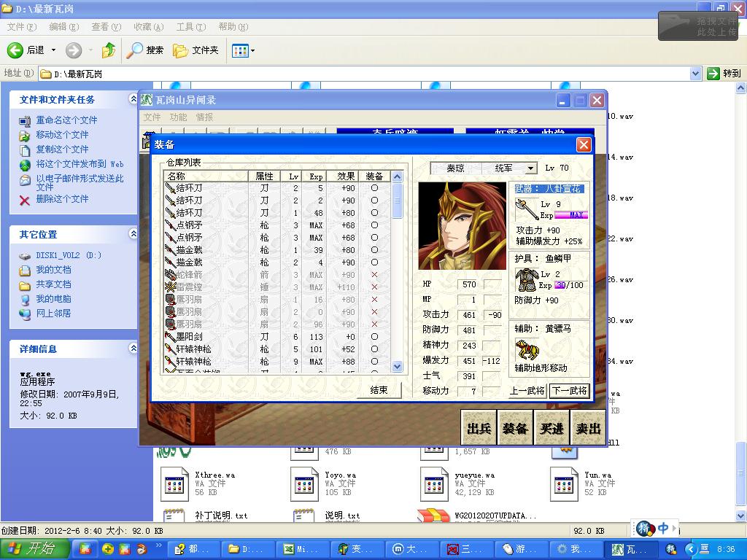Click the 蛇锋箭 arrow item icon
The image size is (747, 560).
(x=171, y=275)
